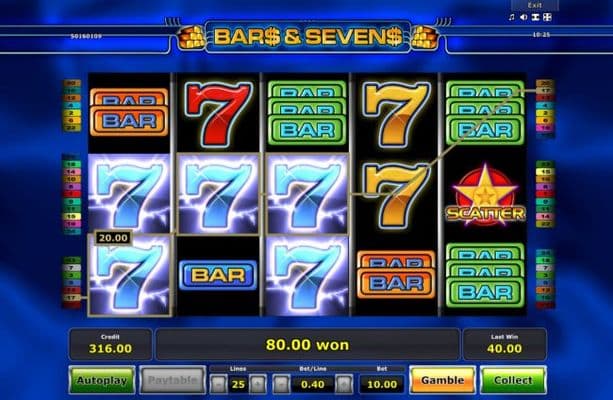Viewport: 613px width, 400px height.
Task: Raise Bet/Line with the plus button
Action: point(344,384)
